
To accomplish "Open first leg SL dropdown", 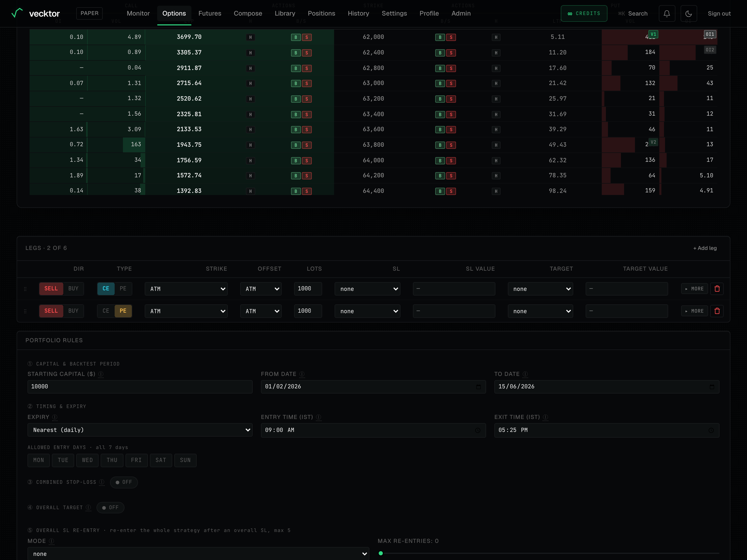I will (368, 289).
